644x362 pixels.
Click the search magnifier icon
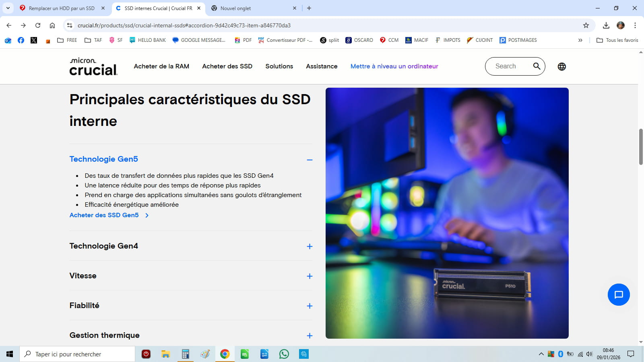[537, 66]
